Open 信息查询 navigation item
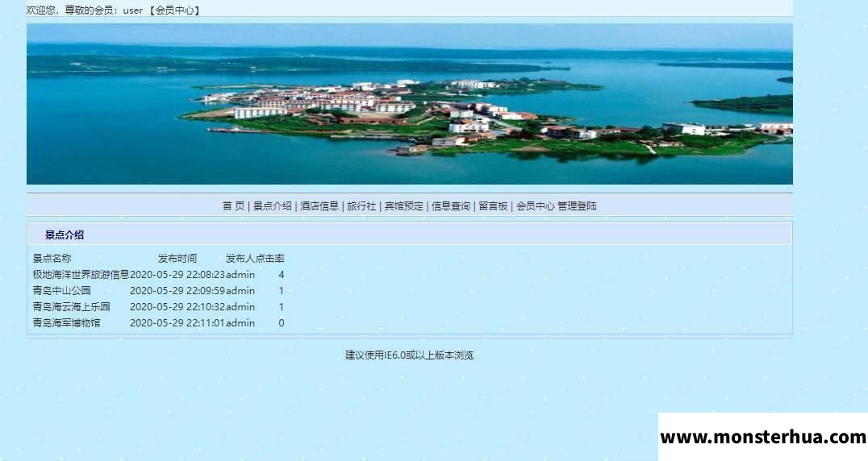 pos(451,206)
